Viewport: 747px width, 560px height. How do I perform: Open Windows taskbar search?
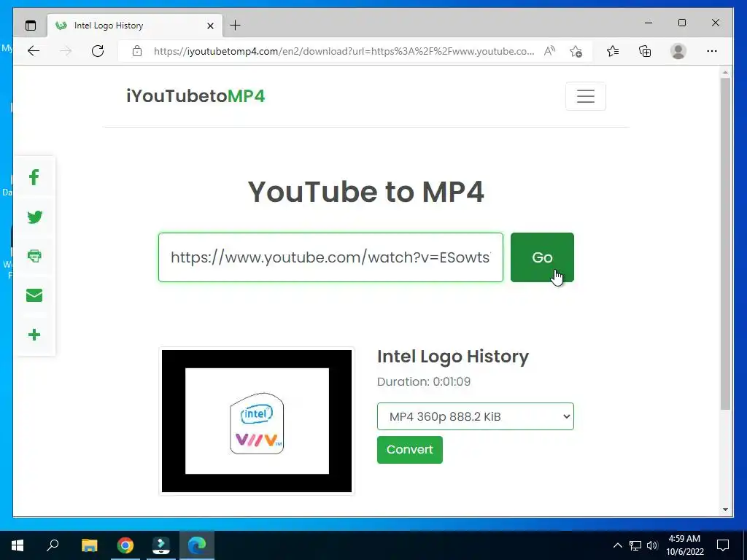53,545
